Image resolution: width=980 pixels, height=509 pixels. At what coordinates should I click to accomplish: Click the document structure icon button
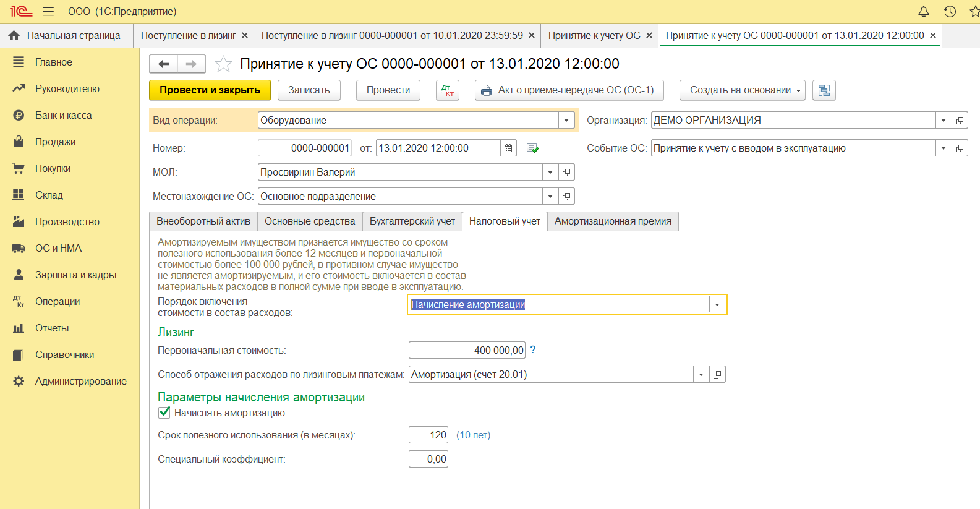(x=824, y=90)
